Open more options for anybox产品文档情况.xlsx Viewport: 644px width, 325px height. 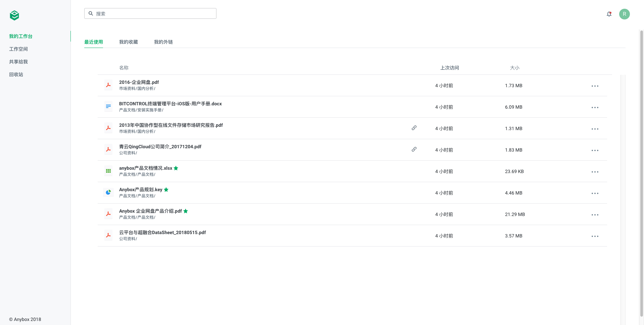(x=595, y=172)
